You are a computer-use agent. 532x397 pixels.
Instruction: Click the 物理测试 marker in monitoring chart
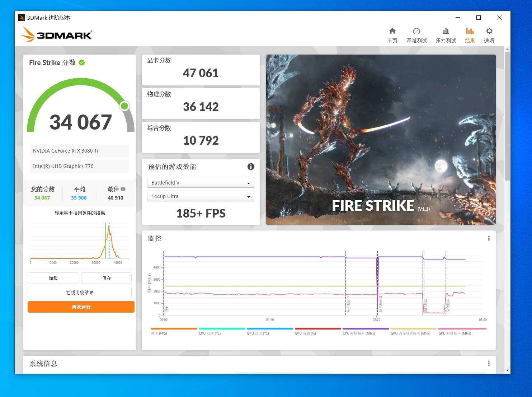(x=425, y=305)
